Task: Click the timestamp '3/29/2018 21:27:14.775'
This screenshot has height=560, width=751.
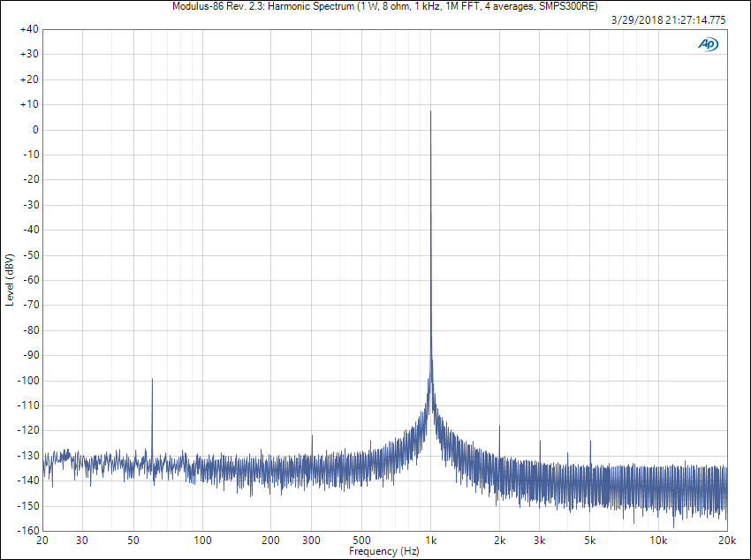Action: (x=669, y=20)
